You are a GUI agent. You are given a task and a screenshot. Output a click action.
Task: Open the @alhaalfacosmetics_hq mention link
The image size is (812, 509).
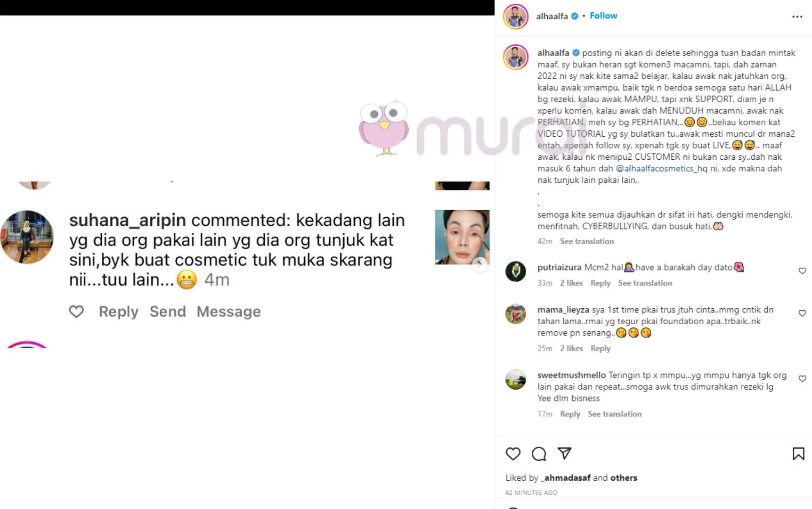coord(661,168)
